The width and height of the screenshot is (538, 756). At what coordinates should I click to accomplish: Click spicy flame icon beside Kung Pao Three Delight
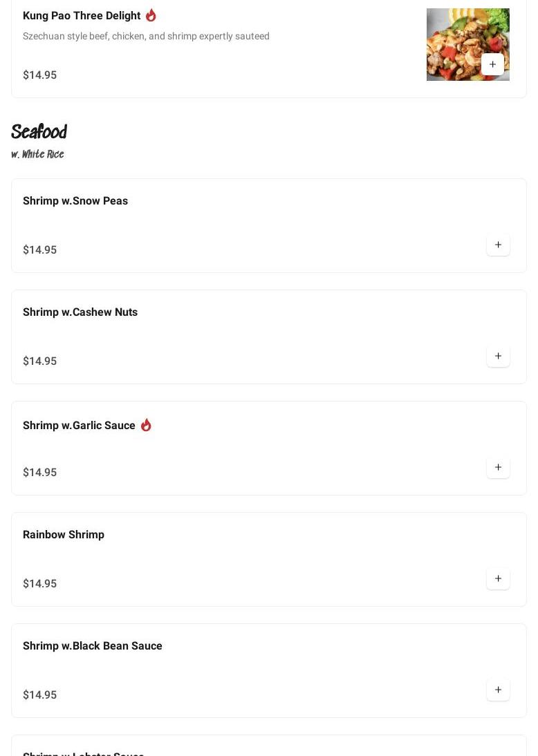click(x=151, y=15)
